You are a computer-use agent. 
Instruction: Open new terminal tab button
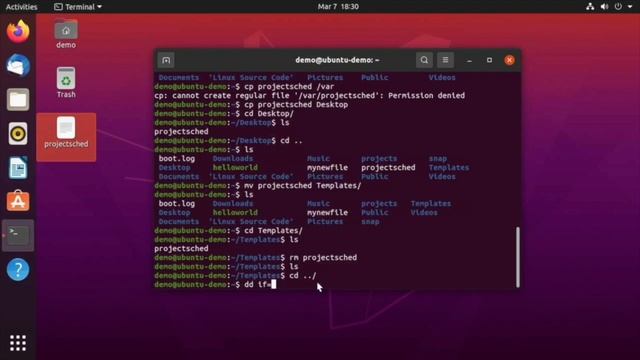tap(166, 60)
